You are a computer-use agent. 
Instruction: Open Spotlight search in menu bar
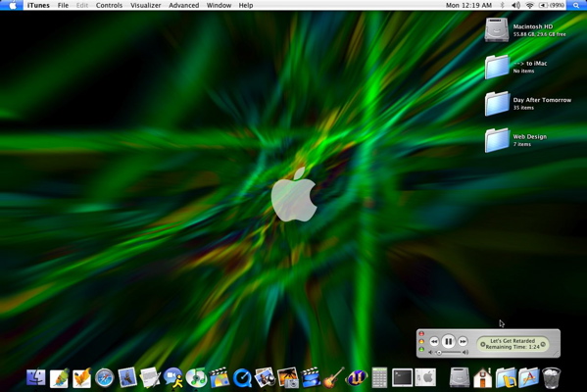tap(576, 5)
